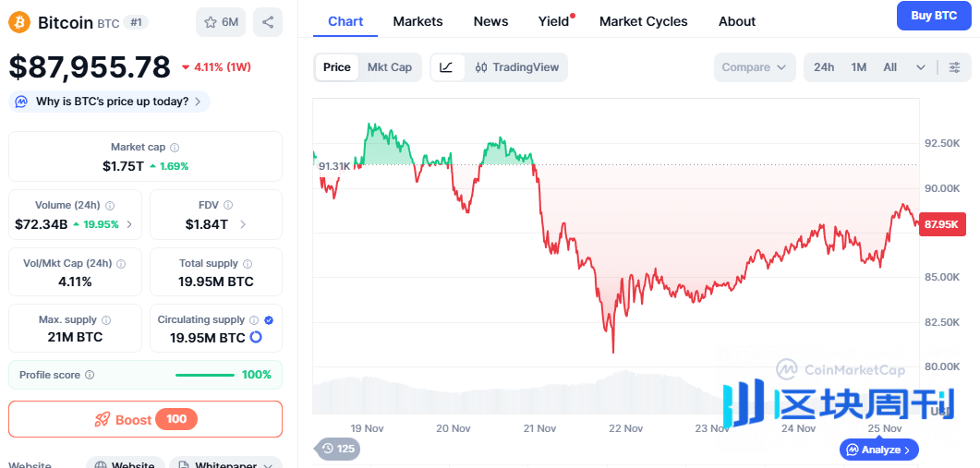The image size is (980, 468).
Task: Expand Volume (24h) details arrow
Action: pyautogui.click(x=129, y=224)
